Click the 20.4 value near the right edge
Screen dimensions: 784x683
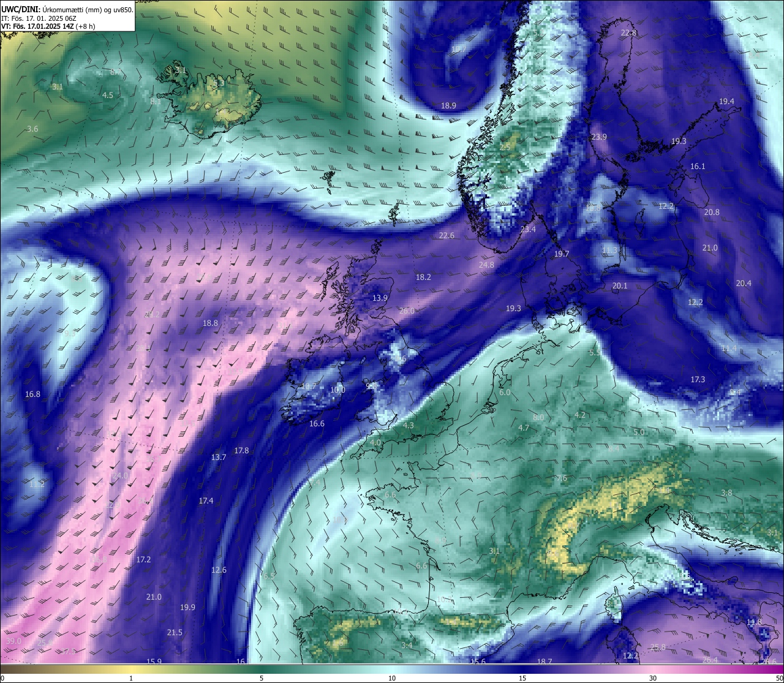(744, 284)
